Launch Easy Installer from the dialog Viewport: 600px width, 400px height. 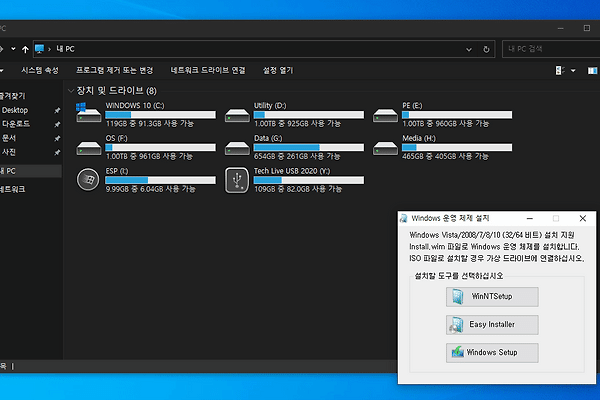click(492, 325)
